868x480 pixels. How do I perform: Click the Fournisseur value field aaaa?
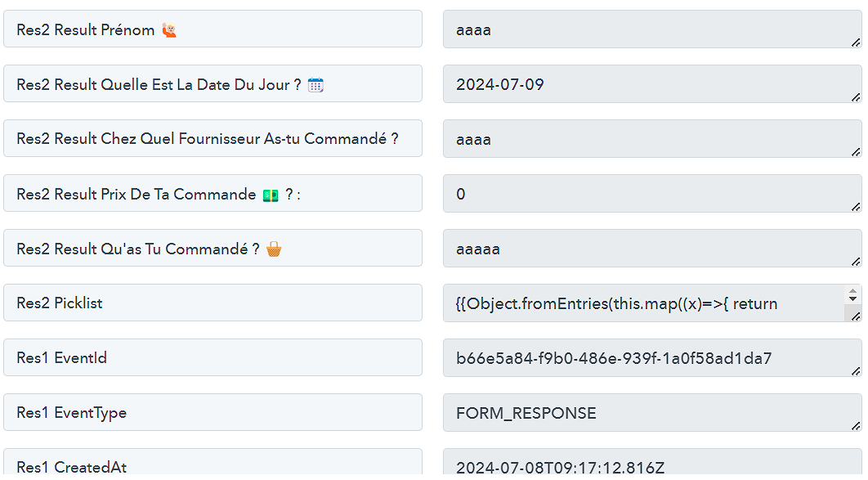click(653, 139)
